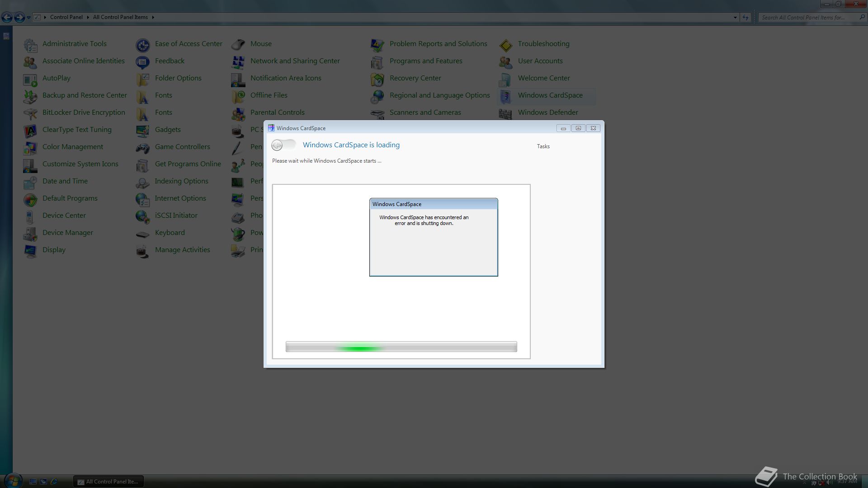Image resolution: width=868 pixels, height=488 pixels.
Task: Expand the Control Panel breadcrumb arrow
Action: [x=88, y=17]
